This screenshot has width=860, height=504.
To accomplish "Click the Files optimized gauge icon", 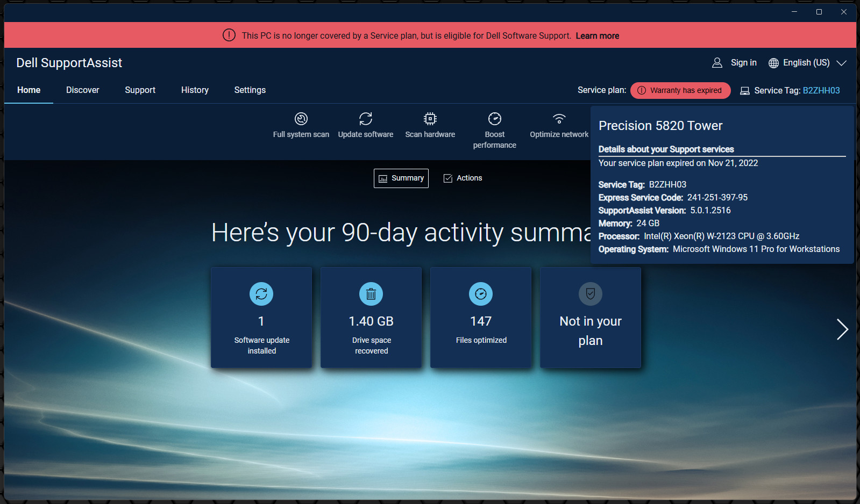I will pyautogui.click(x=481, y=294).
